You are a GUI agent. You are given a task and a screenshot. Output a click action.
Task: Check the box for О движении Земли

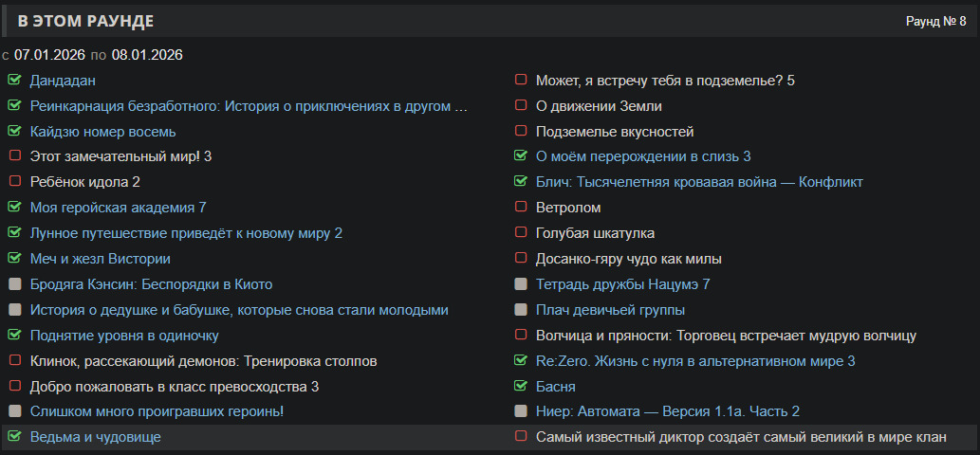pos(521,106)
